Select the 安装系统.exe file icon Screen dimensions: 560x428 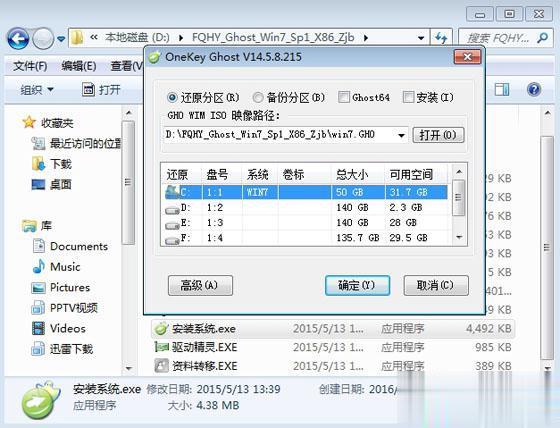click(161, 328)
